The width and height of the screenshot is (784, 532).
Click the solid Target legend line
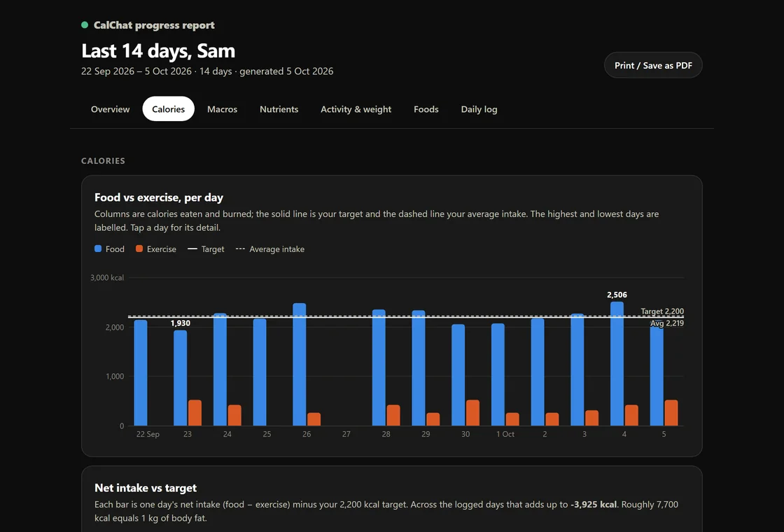tap(192, 248)
